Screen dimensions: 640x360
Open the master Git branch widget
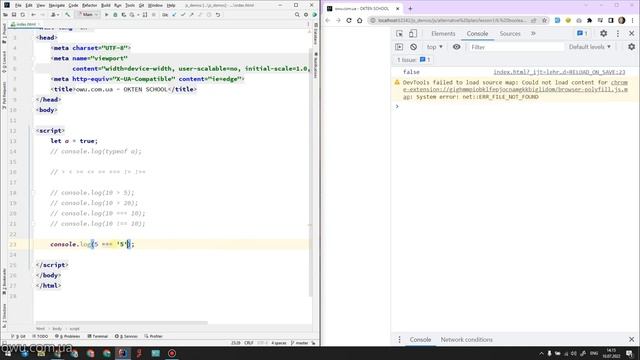(x=300, y=343)
